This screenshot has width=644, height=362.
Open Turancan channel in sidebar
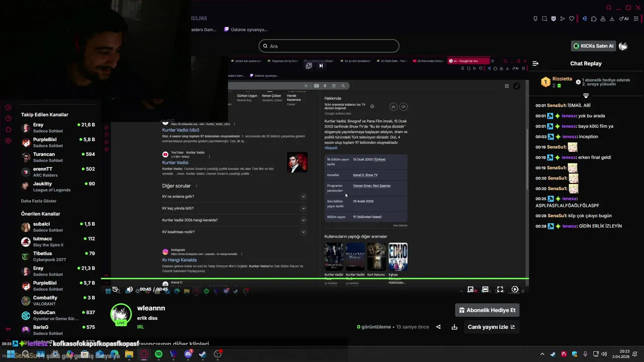click(58, 157)
